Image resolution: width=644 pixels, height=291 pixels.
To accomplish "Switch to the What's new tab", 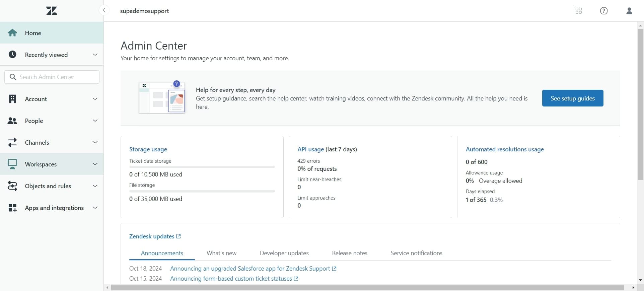I will [221, 253].
